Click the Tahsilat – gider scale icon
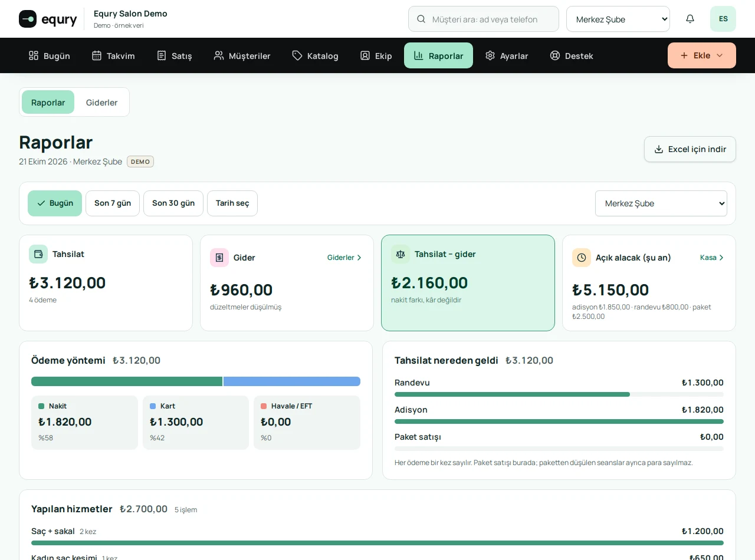The width and height of the screenshot is (755, 560). (x=401, y=254)
